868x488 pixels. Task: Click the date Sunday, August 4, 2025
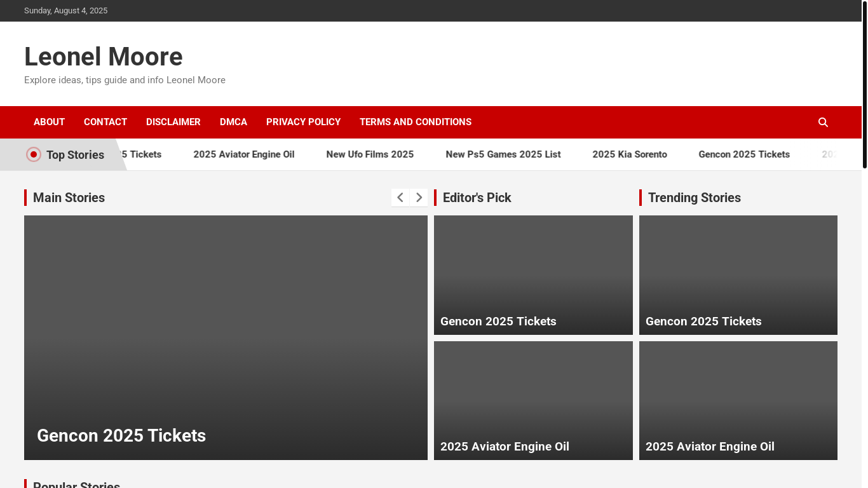(65, 11)
